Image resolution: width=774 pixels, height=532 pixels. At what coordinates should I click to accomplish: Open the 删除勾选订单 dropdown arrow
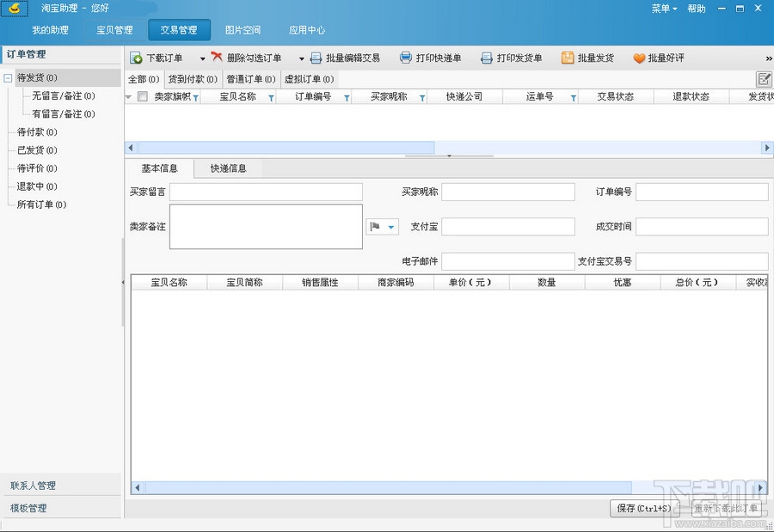pyautogui.click(x=301, y=58)
